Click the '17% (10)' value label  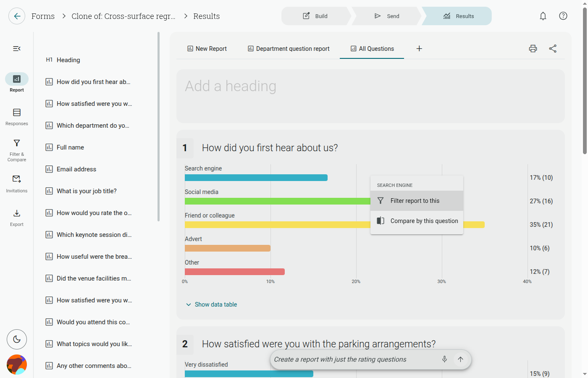point(541,178)
